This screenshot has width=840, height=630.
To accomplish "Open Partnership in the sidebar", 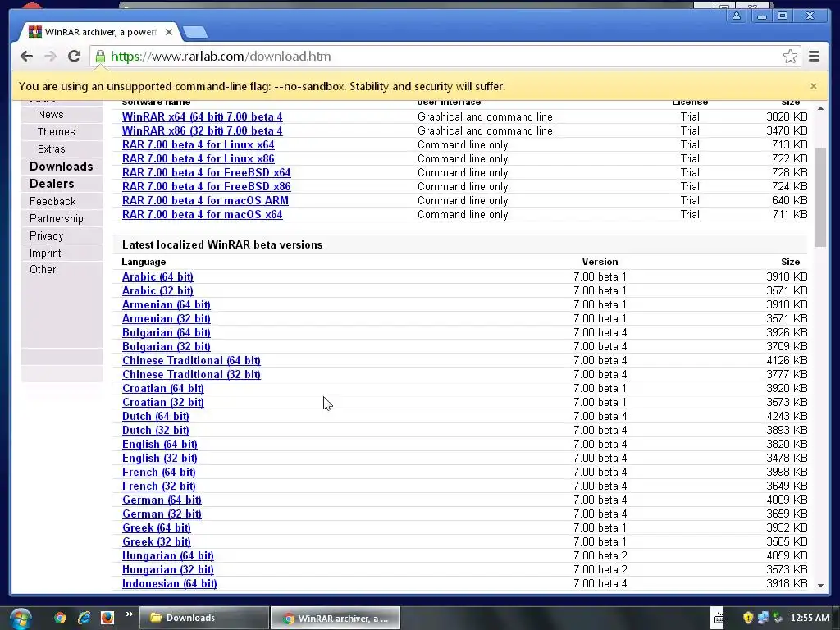I will pyautogui.click(x=57, y=218).
